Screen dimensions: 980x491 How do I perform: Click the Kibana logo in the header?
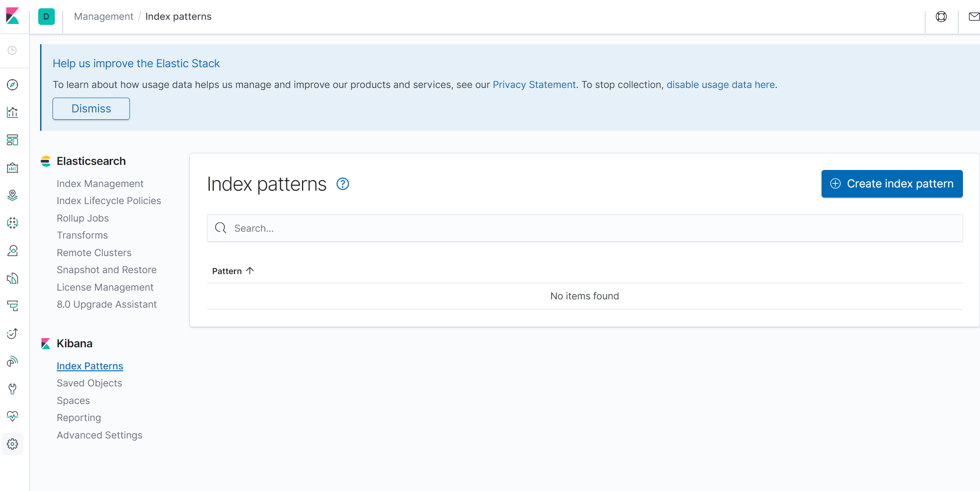tap(12, 16)
